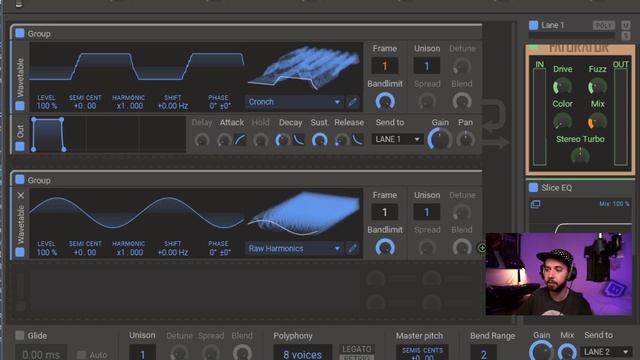Toggle Lane 1 enable switch
Screen dimensions: 640x360
[x=533, y=25]
